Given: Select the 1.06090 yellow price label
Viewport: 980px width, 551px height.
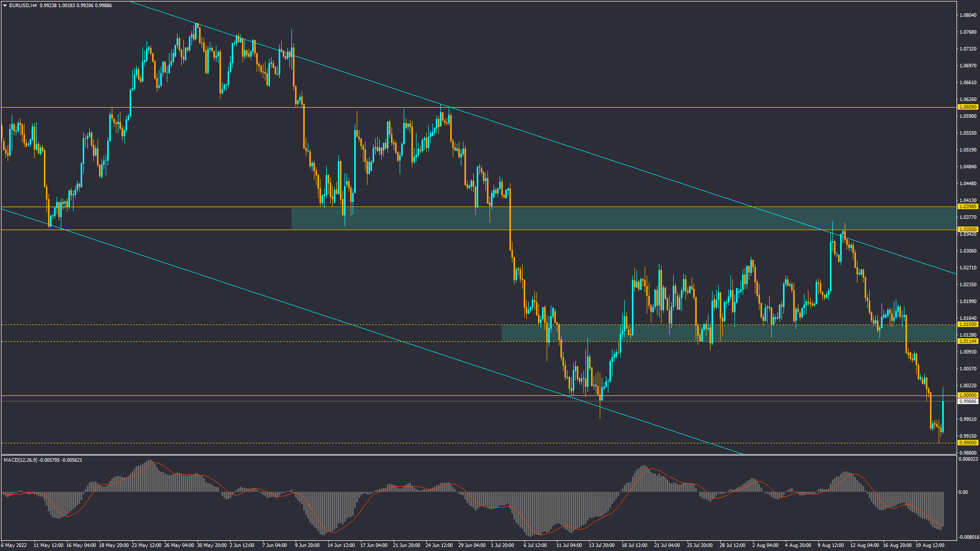Looking at the screenshot, I should click(968, 107).
